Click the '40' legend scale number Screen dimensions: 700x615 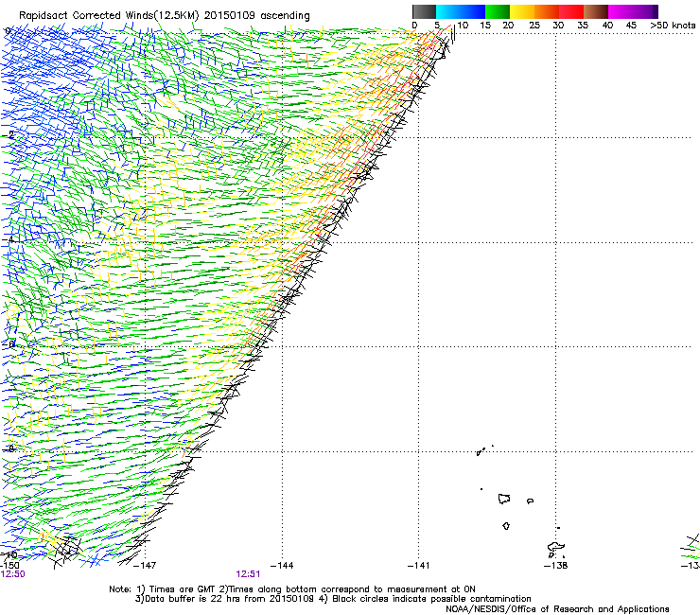607,26
